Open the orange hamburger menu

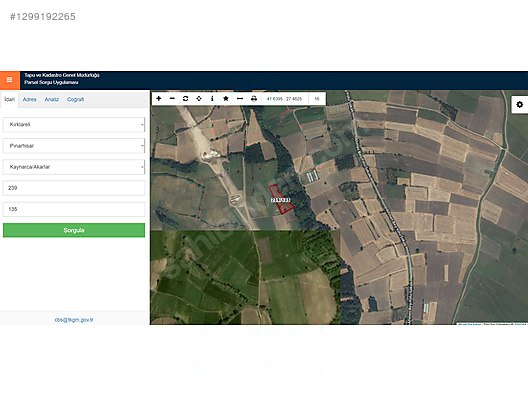(10, 80)
